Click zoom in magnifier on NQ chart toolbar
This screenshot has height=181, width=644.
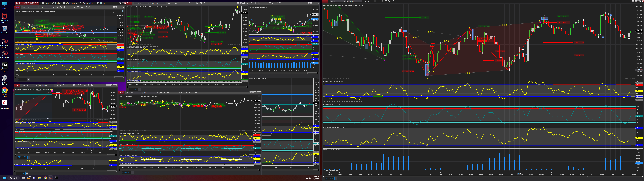point(372,1)
